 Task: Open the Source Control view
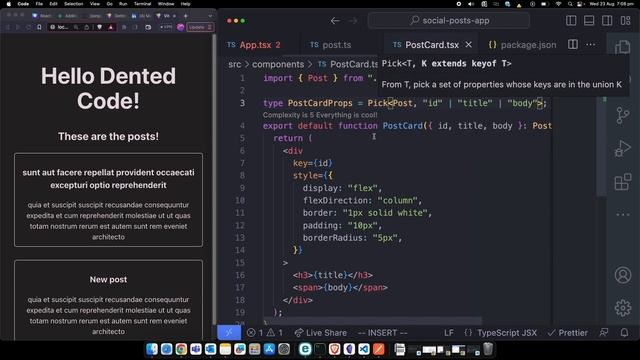click(x=622, y=116)
